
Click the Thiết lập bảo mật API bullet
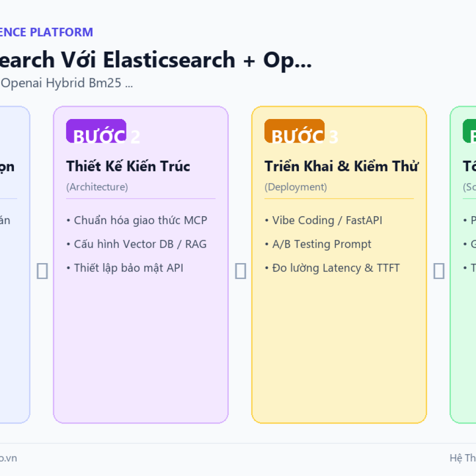(x=125, y=268)
